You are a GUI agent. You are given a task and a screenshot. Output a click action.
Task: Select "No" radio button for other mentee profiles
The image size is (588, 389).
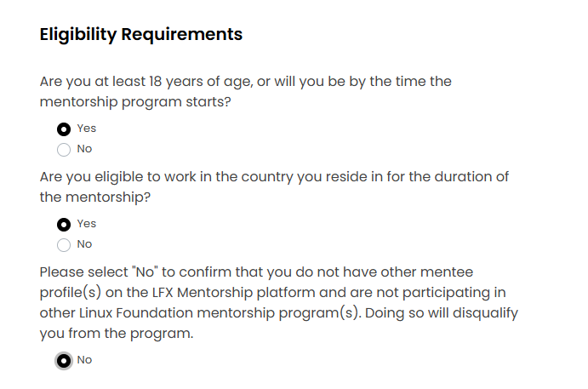pyautogui.click(x=64, y=360)
